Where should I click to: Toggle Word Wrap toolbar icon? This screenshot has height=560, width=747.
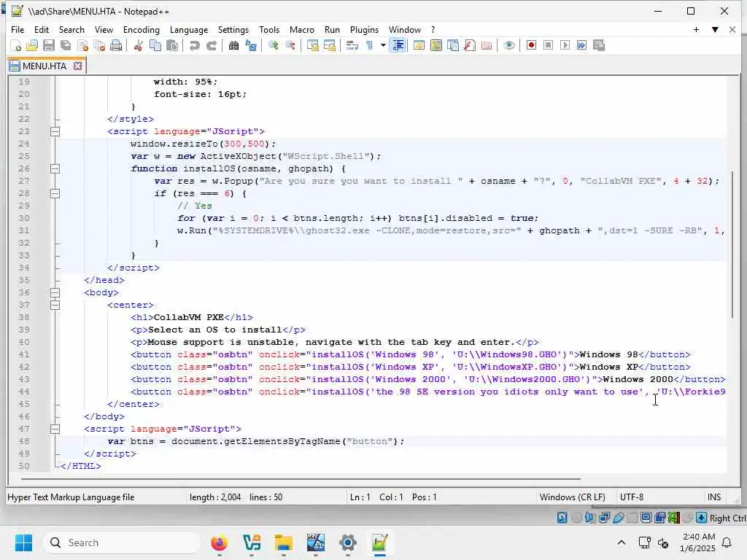click(352, 46)
